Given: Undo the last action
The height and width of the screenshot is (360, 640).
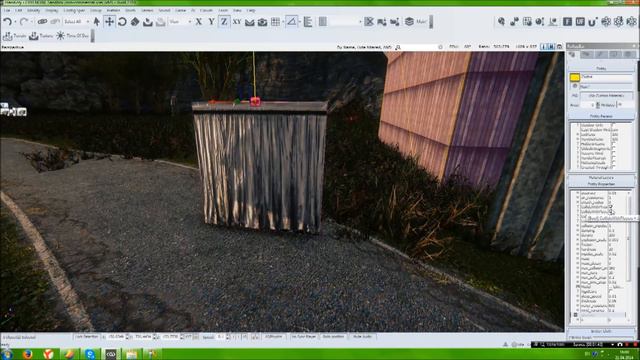Looking at the screenshot, I should point(7,22).
